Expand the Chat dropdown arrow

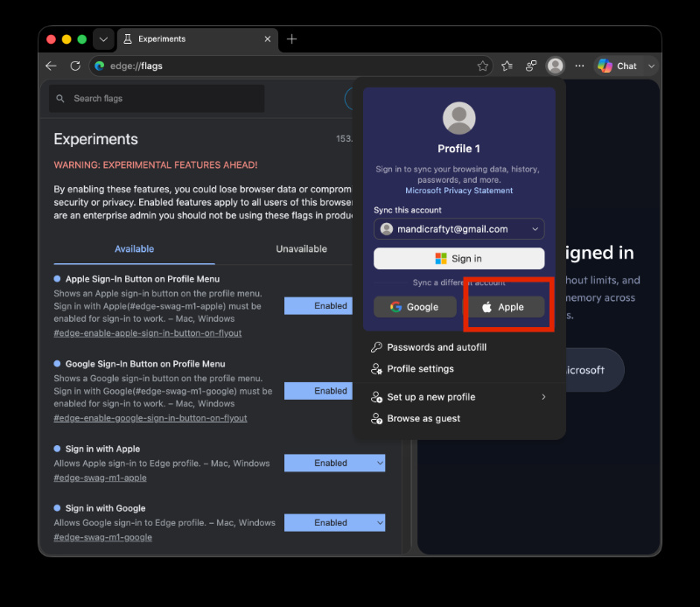click(x=651, y=66)
